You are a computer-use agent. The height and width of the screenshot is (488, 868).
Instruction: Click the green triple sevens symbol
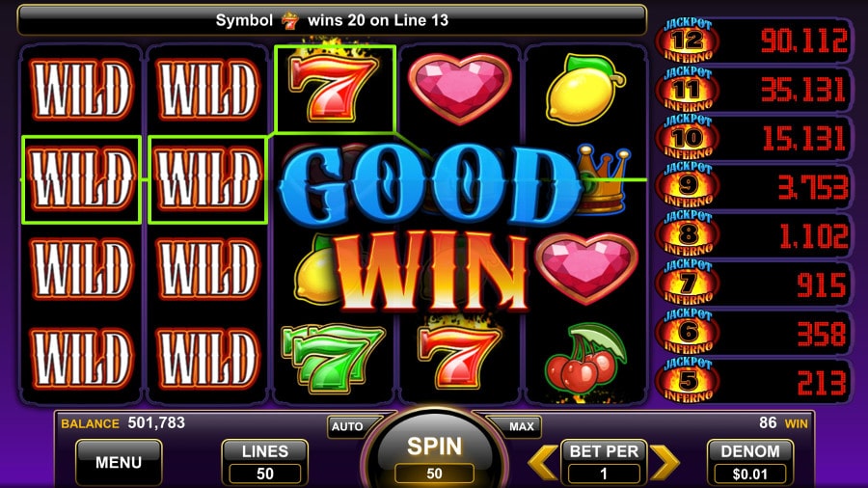tap(332, 358)
